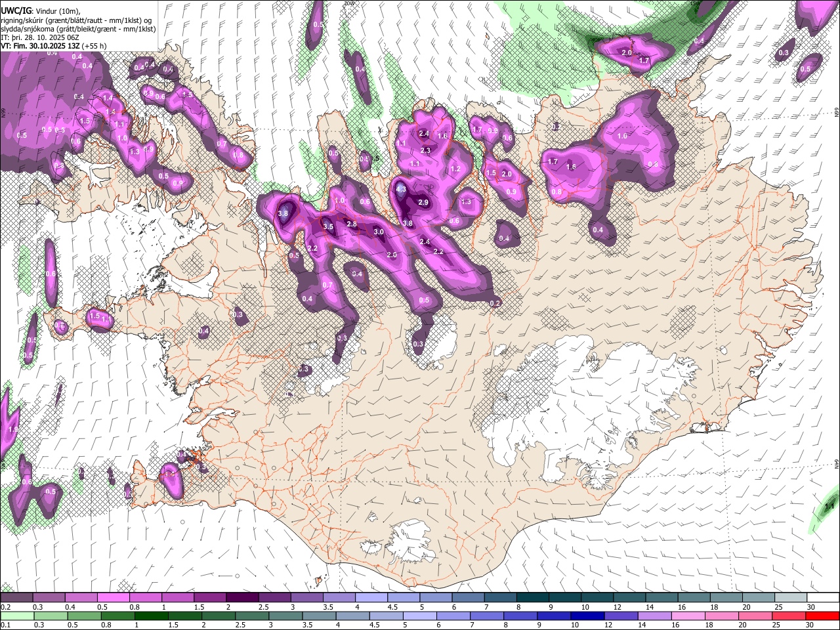This screenshot has height=630, width=840.
Task: Pick the lower scale deep blue swatch after 10
Action: pos(588,616)
